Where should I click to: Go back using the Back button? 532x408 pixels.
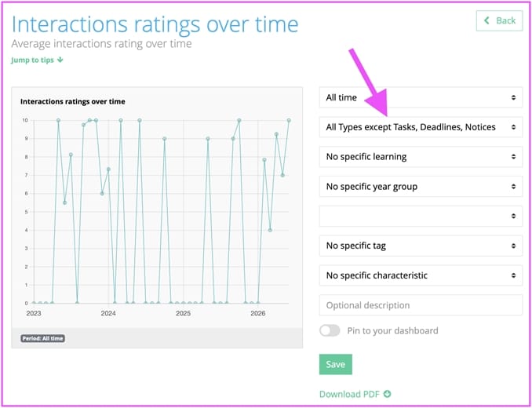point(499,20)
